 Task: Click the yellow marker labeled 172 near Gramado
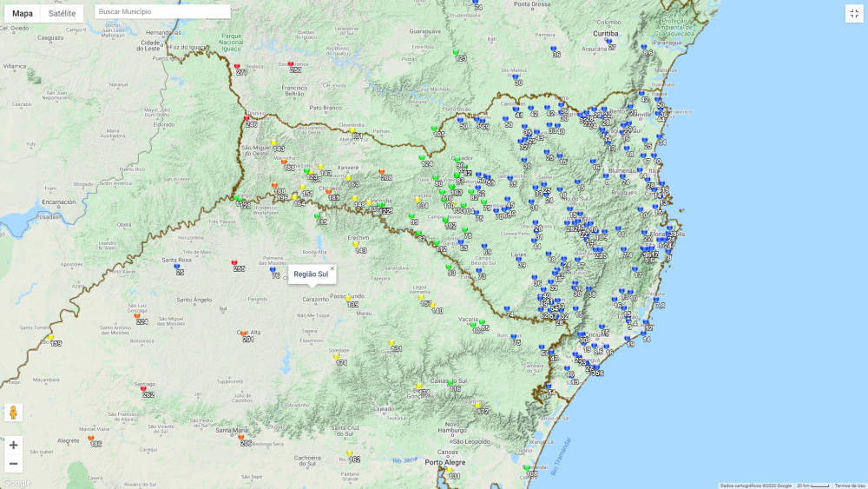(477, 406)
